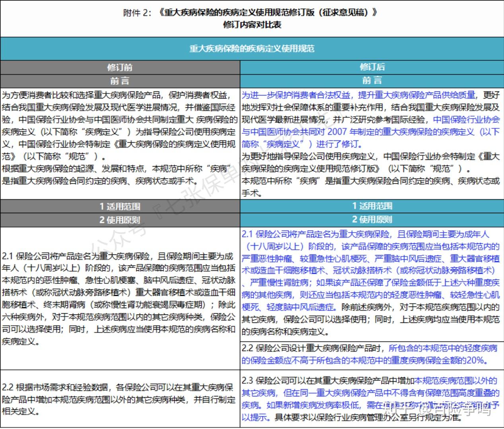Click the black 2.1 clause in 修订前 column
Screen dimensions: 504x429
coord(120,299)
